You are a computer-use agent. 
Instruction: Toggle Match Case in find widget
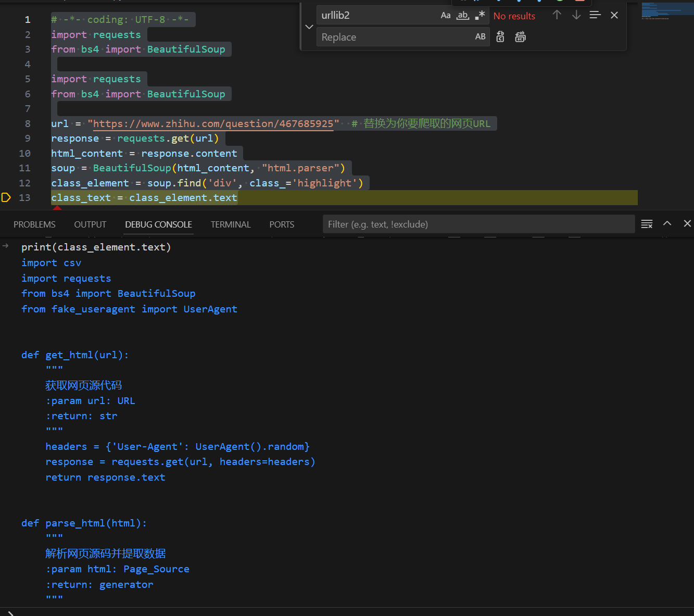(446, 16)
